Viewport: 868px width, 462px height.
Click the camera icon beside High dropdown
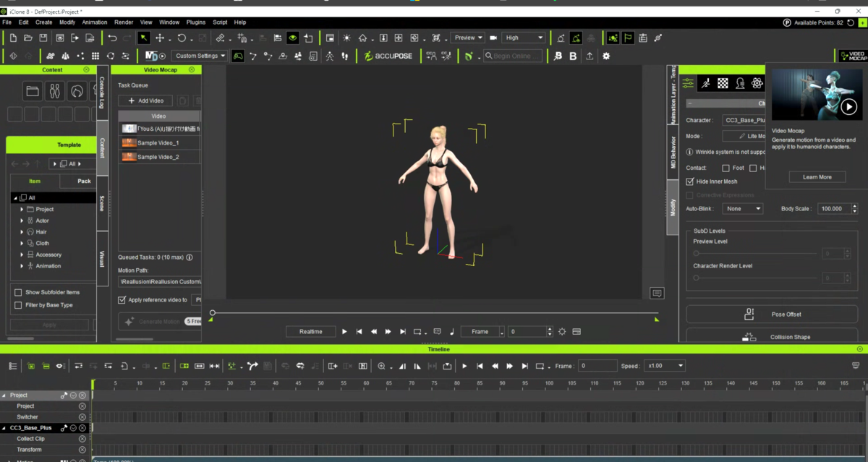[x=493, y=38]
